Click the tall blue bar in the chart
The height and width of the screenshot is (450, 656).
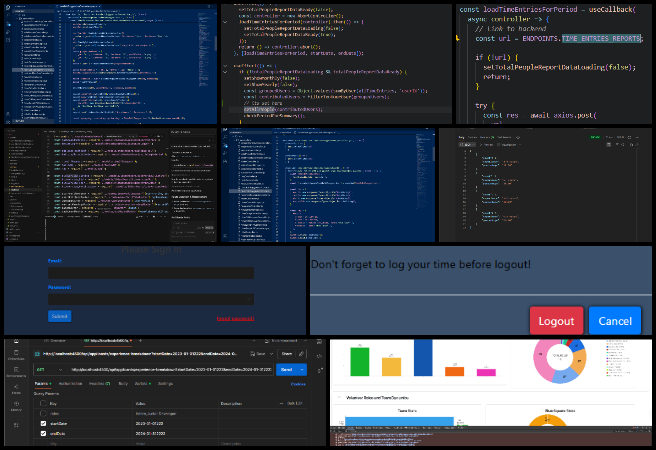pyautogui.click(x=423, y=357)
